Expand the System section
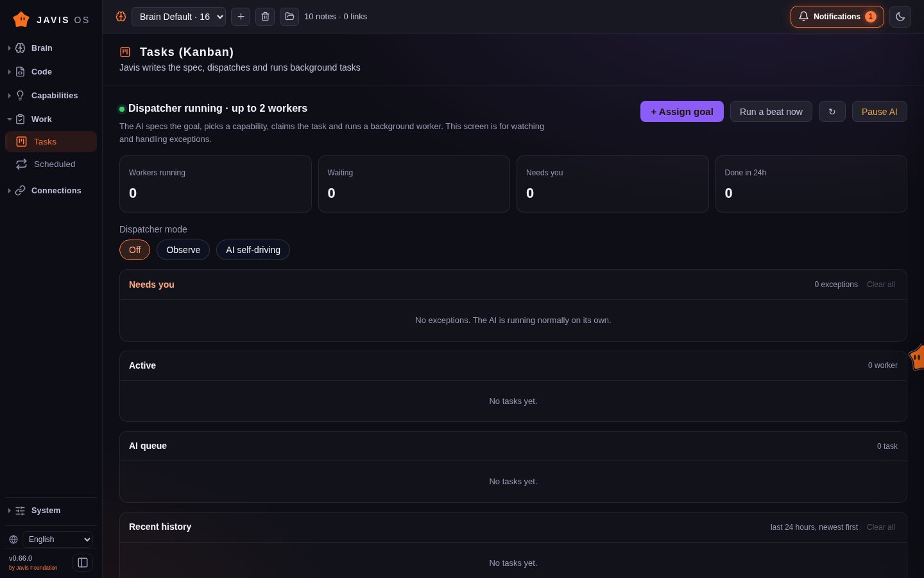924x578 pixels. (x=51, y=511)
